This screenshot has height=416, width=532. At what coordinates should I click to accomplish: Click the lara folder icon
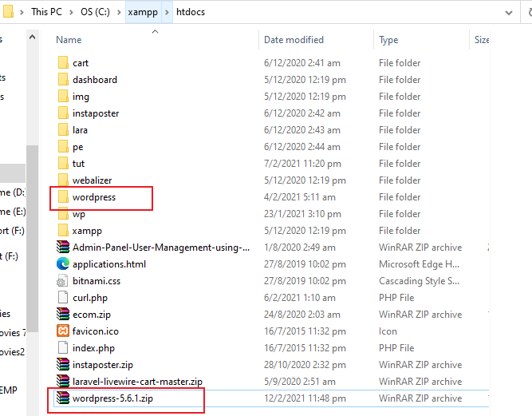(63, 130)
